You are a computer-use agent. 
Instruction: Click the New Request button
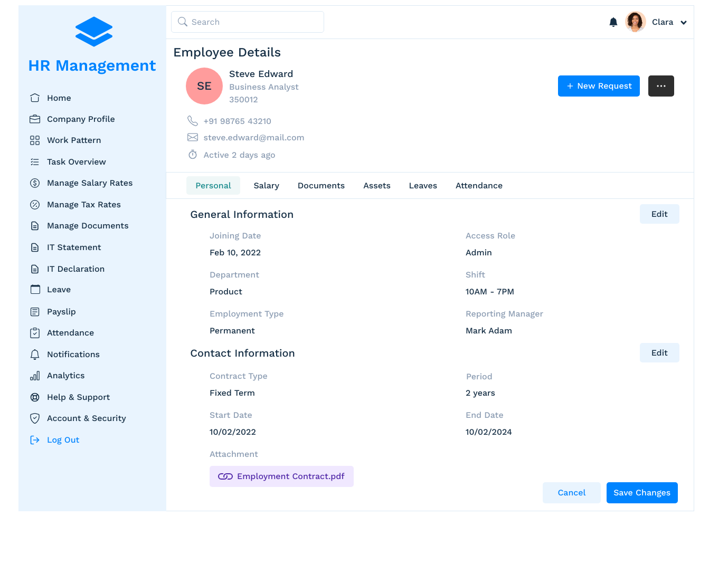[599, 86]
